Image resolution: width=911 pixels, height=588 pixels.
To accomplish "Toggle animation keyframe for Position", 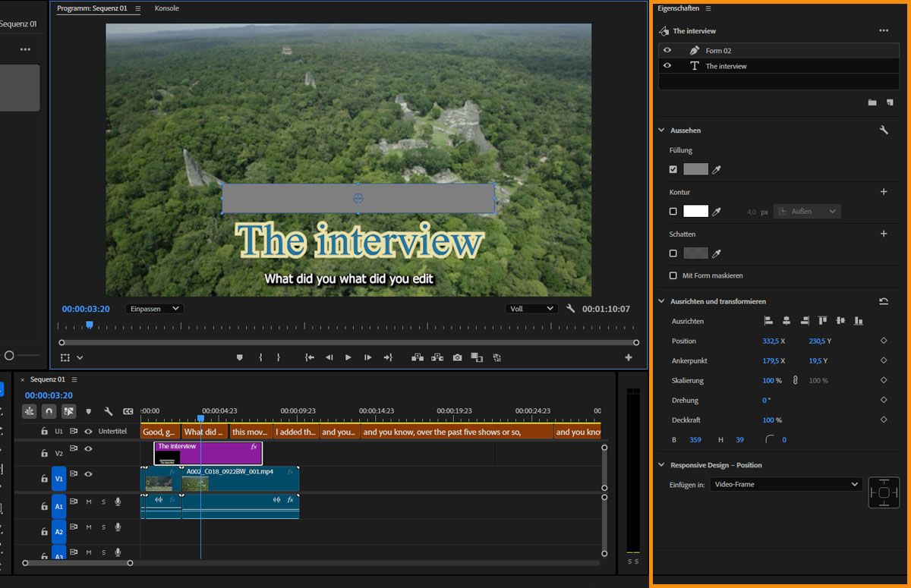I will 884,341.
